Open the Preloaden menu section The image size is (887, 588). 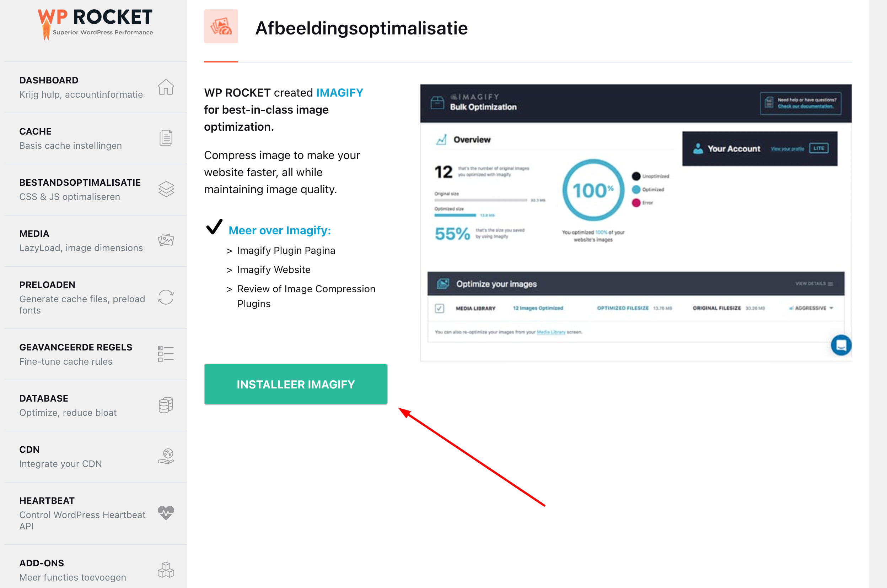point(96,298)
